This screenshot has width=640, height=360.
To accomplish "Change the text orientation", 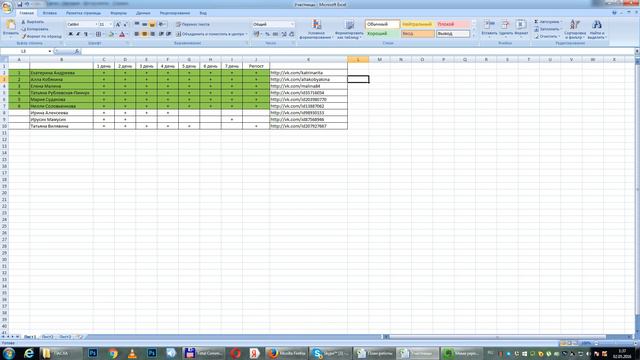I will click(x=162, y=24).
